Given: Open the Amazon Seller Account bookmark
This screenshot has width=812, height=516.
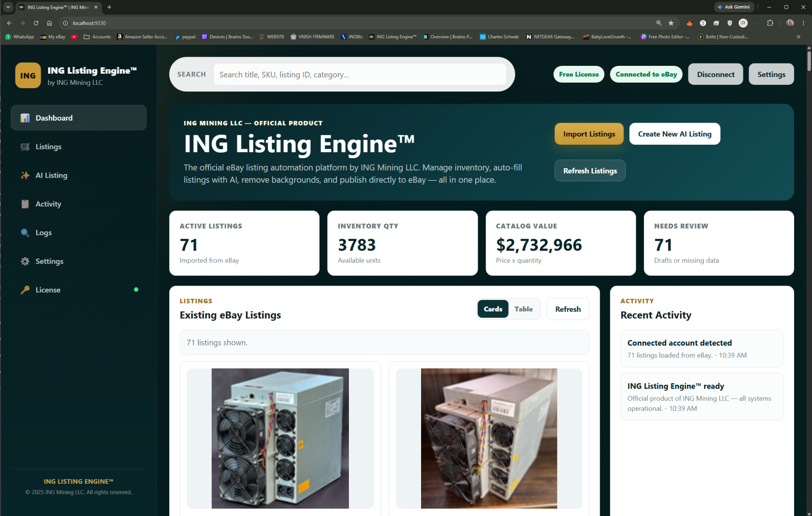Looking at the screenshot, I should (x=142, y=36).
